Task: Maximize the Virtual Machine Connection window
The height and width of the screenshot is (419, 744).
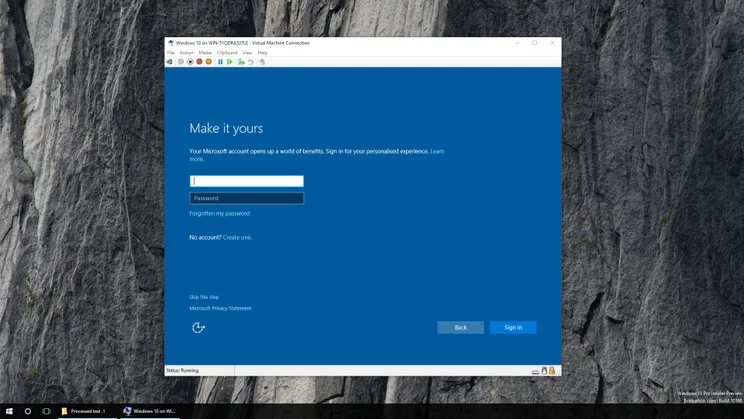Action: click(x=535, y=43)
